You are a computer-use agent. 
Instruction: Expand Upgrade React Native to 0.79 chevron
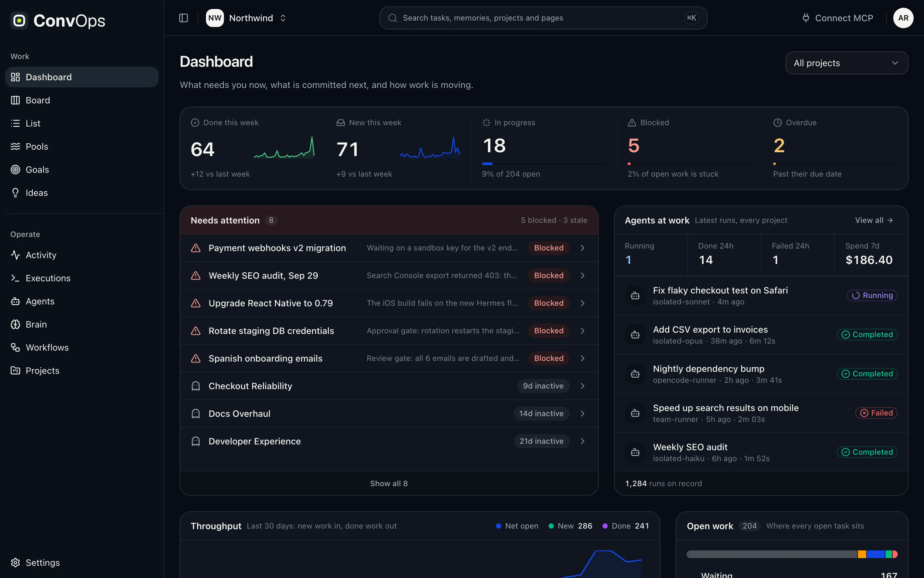(x=583, y=303)
